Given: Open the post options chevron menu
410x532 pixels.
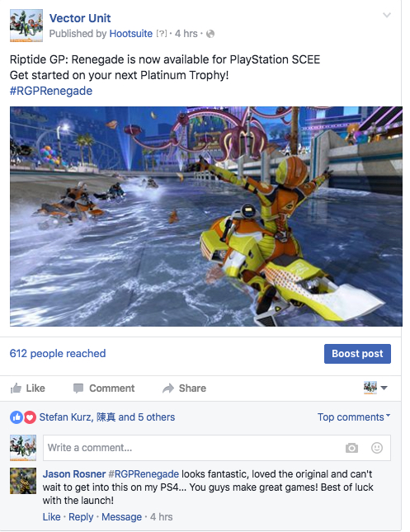Looking at the screenshot, I should tap(387, 15).
